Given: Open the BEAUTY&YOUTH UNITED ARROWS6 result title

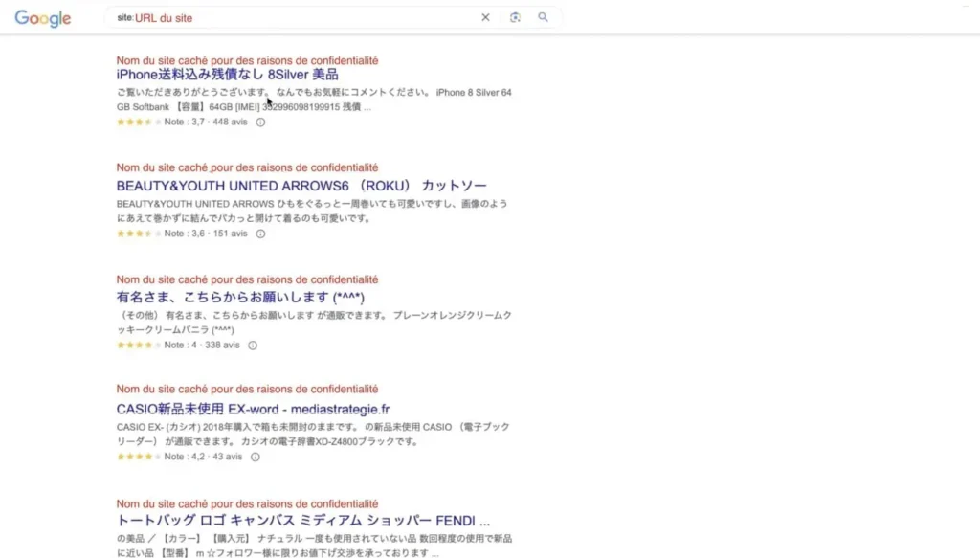Looking at the screenshot, I should click(x=301, y=186).
